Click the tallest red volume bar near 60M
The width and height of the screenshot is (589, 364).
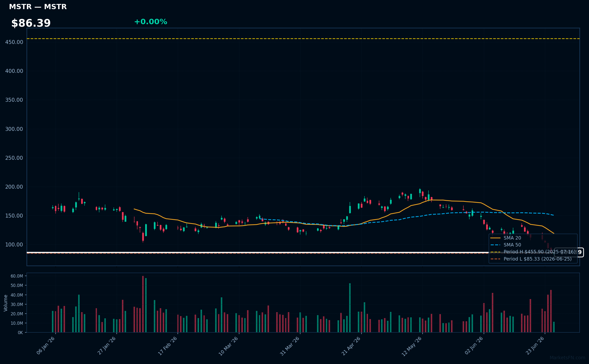(x=143, y=304)
